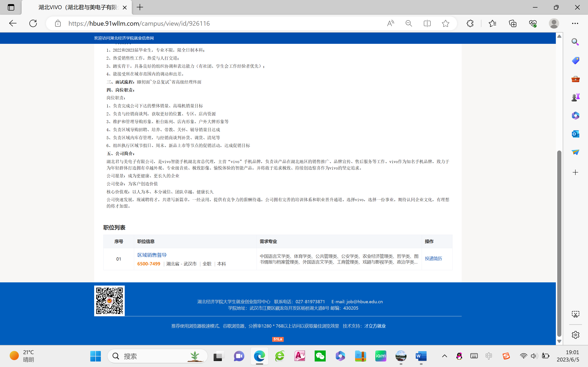Add page to favorites with star icon
The image size is (588, 367).
pyautogui.click(x=445, y=23)
